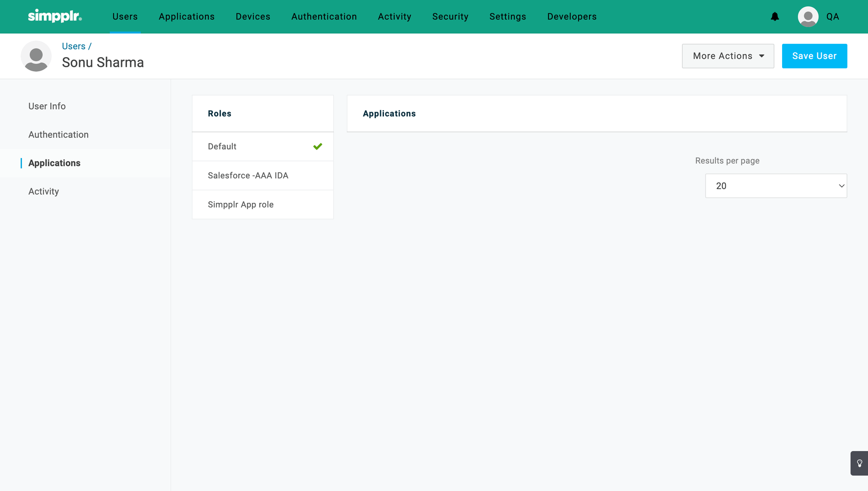
Task: Follow the Users breadcrumb link
Action: tap(74, 46)
